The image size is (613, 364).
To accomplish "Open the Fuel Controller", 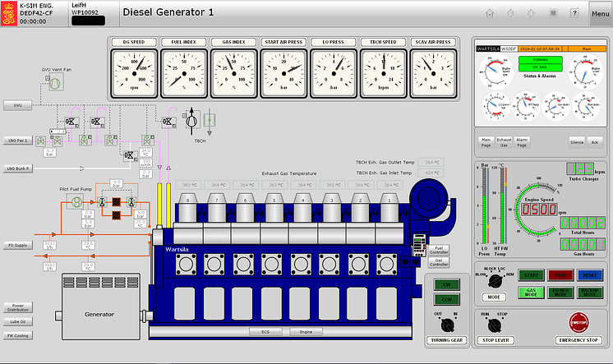I will pos(439,251).
